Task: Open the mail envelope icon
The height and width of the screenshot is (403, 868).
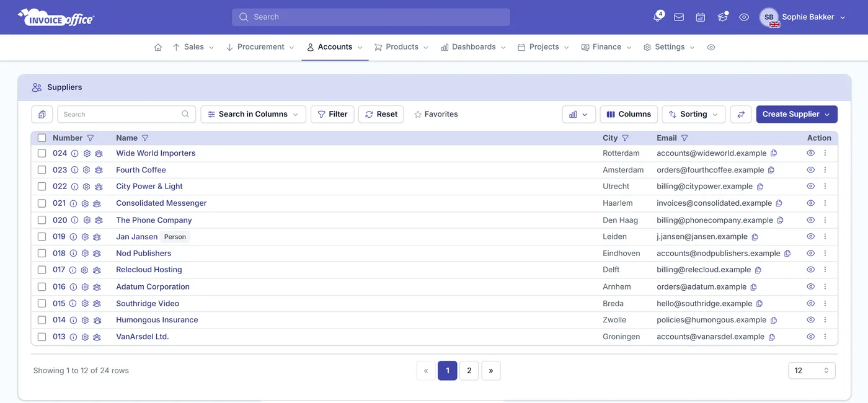Action: (x=679, y=17)
